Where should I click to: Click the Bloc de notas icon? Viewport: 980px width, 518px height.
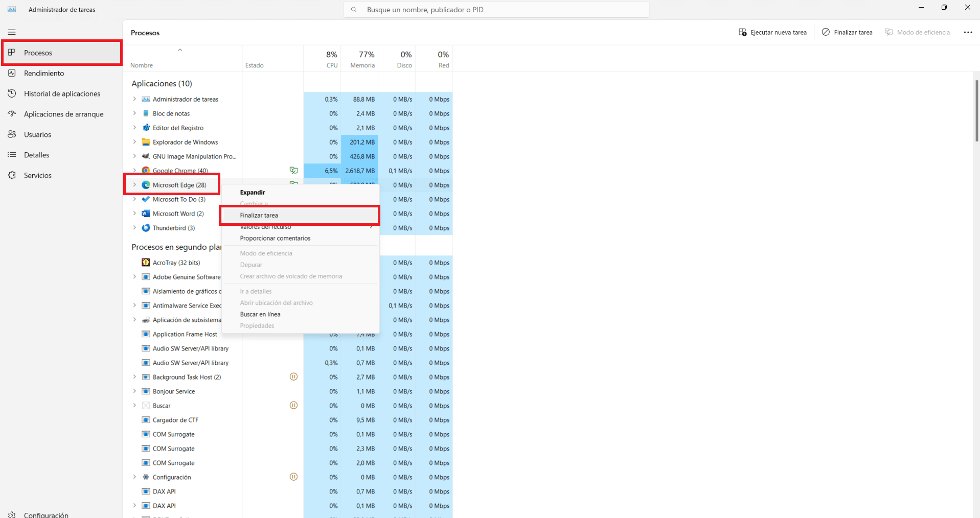click(146, 113)
